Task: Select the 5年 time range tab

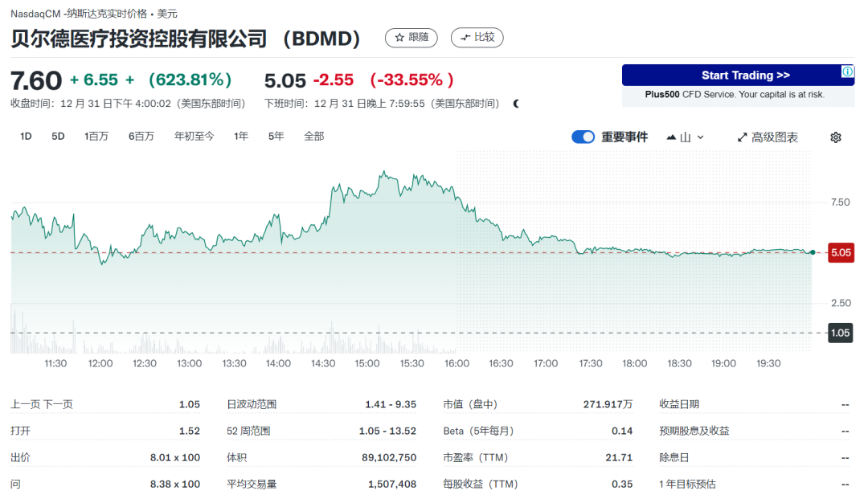Action: (x=276, y=136)
